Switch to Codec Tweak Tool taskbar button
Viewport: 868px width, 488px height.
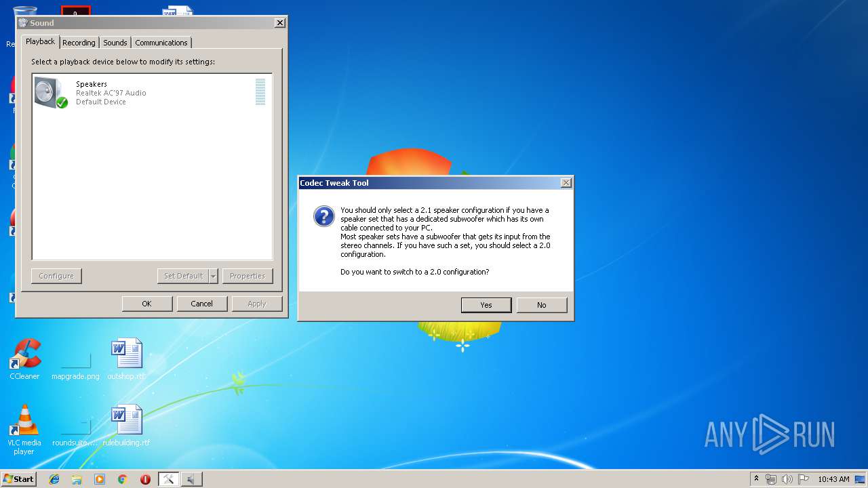click(168, 479)
